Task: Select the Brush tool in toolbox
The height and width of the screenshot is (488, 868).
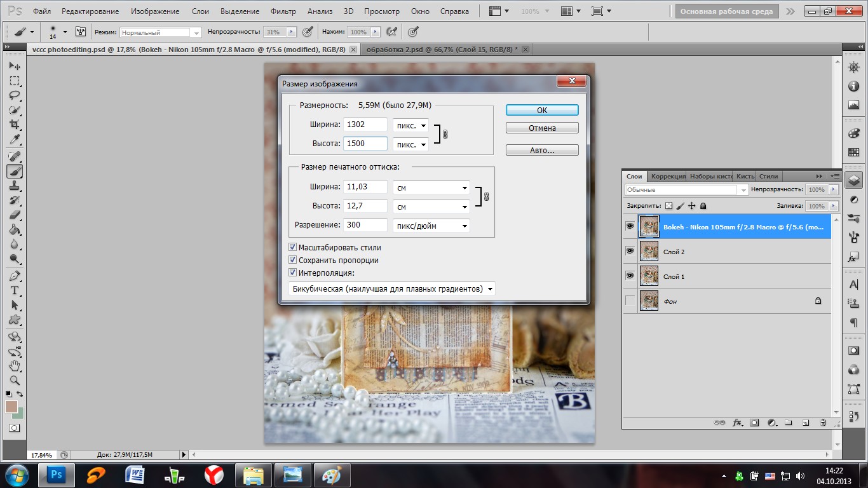Action: (x=15, y=171)
